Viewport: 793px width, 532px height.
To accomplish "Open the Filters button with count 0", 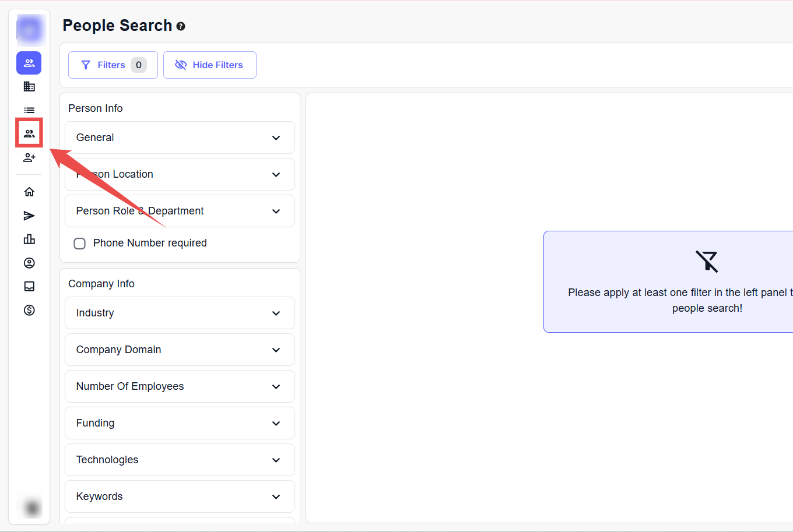I will click(x=113, y=65).
